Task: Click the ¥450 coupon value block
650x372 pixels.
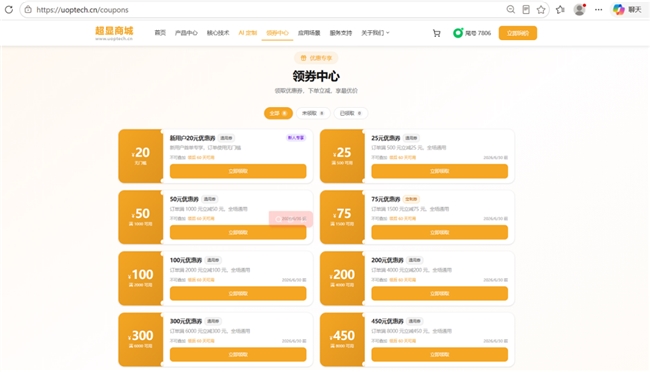Action: (x=342, y=339)
